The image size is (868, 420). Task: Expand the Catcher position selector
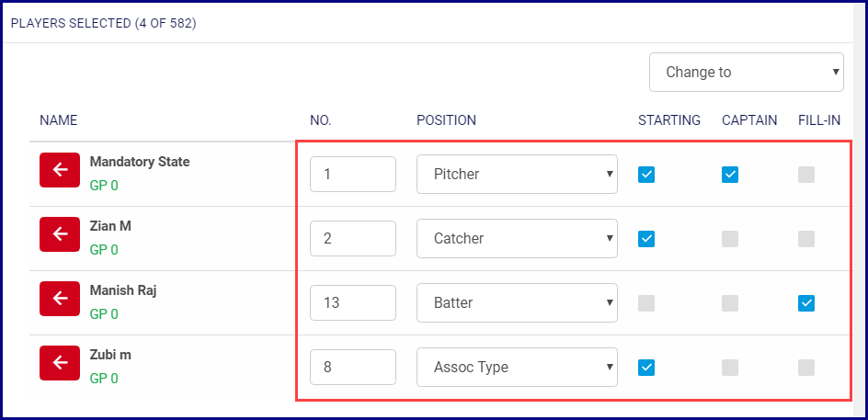[x=516, y=239]
